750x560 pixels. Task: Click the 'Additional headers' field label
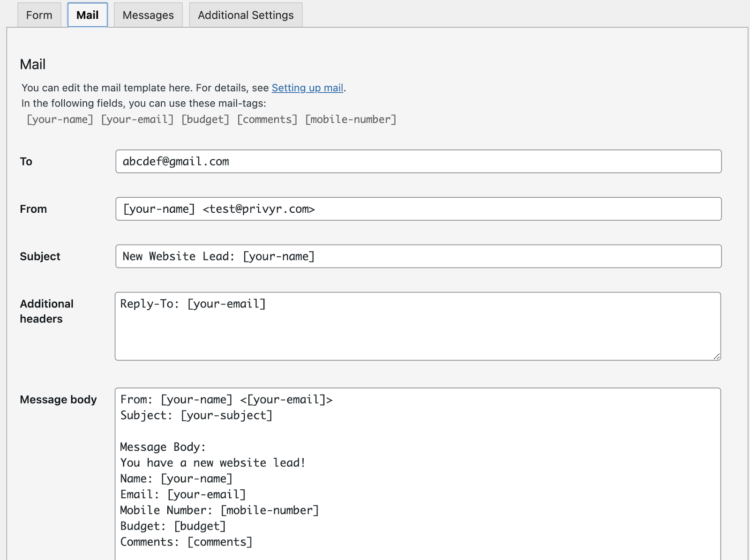(x=46, y=311)
